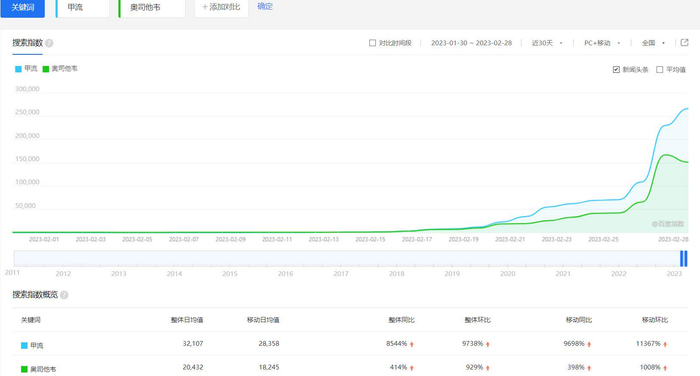Click the 甲流 keyword input box
This screenshot has width=700, height=376.
pyautogui.click(x=83, y=8)
